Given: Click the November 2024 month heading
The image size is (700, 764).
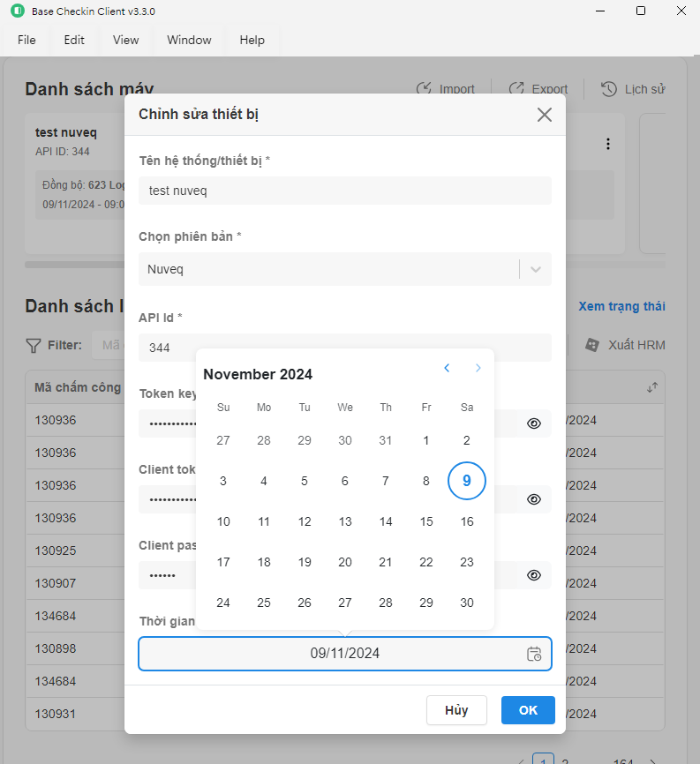Looking at the screenshot, I should tap(258, 374).
